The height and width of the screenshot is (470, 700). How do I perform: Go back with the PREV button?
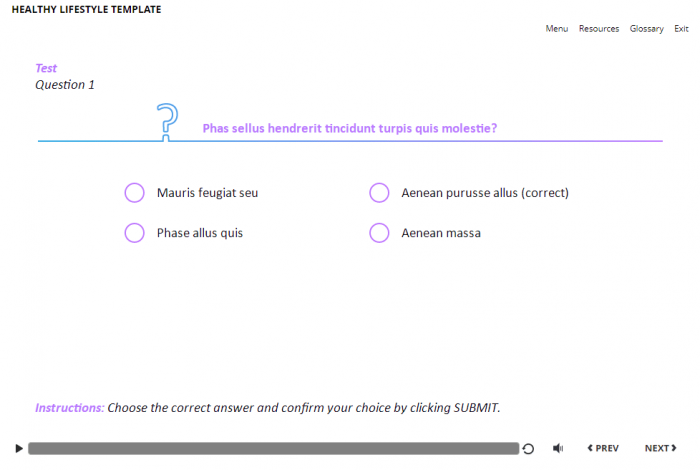(602, 448)
